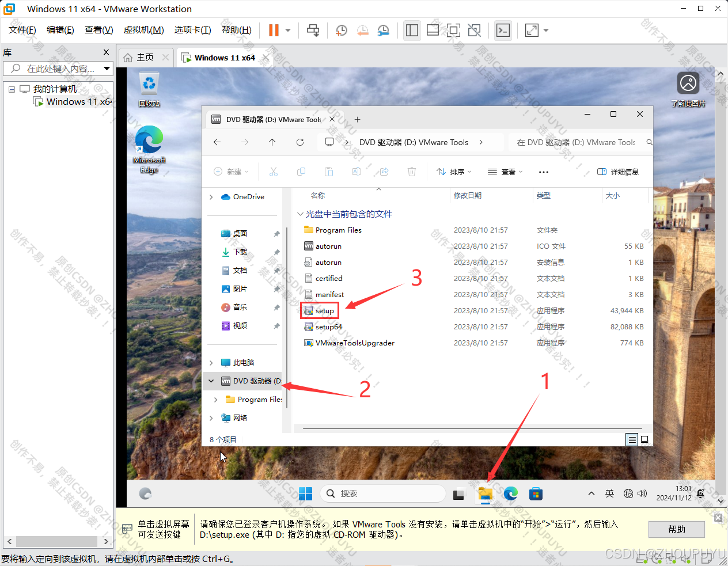
Task: Open the 帮助(H) menu
Action: click(x=237, y=30)
